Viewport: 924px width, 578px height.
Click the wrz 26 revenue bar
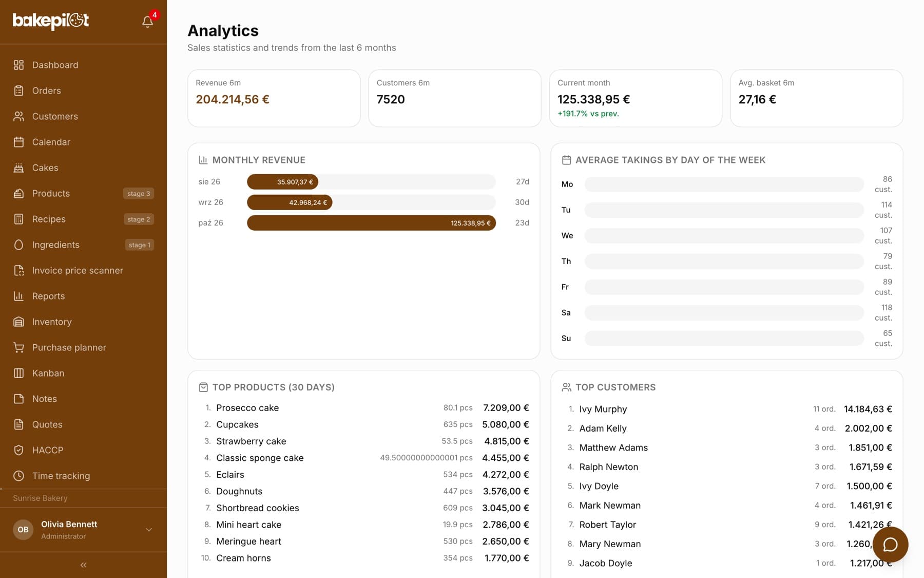[290, 202]
